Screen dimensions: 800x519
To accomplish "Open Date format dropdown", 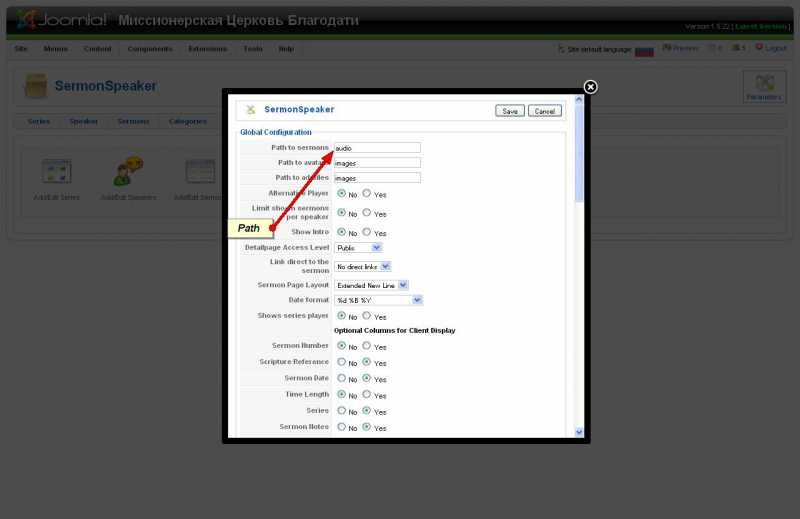I will pos(378,300).
